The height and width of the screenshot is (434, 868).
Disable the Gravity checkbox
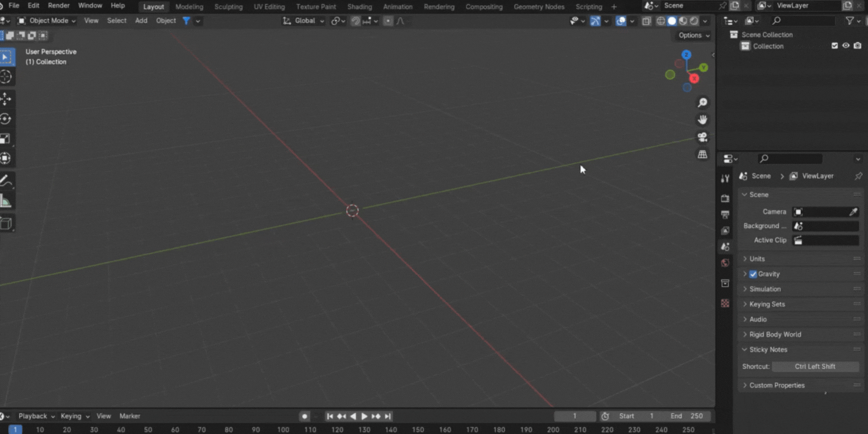753,274
